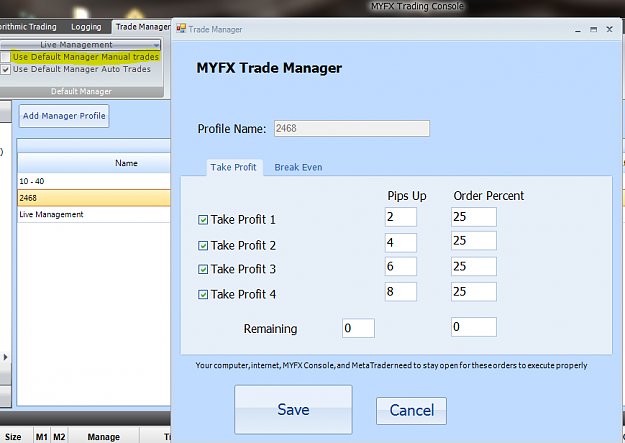Image resolution: width=625 pixels, height=443 pixels.
Task: Open the Logging tab
Action: click(x=86, y=27)
